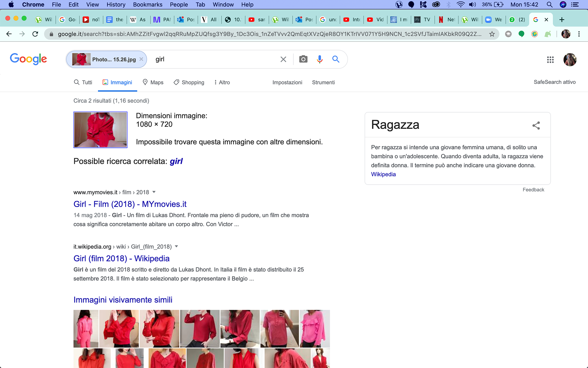Click the Bluetooth icon in menu bar
The width and height of the screenshot is (588, 368).
[x=449, y=5]
